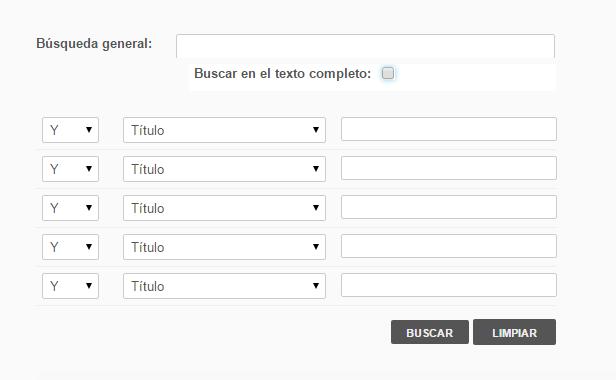This screenshot has height=380, width=616.
Task: Open the fifth row Y operator dropdown
Action: click(70, 286)
